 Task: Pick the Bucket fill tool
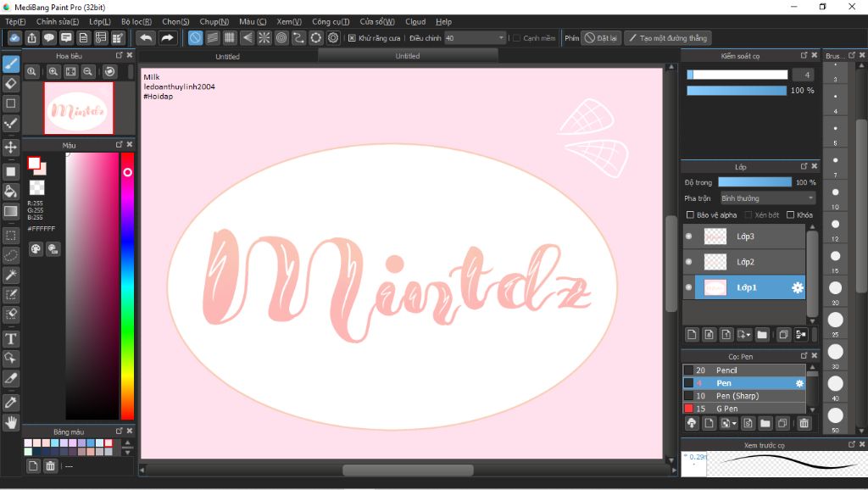pyautogui.click(x=11, y=191)
